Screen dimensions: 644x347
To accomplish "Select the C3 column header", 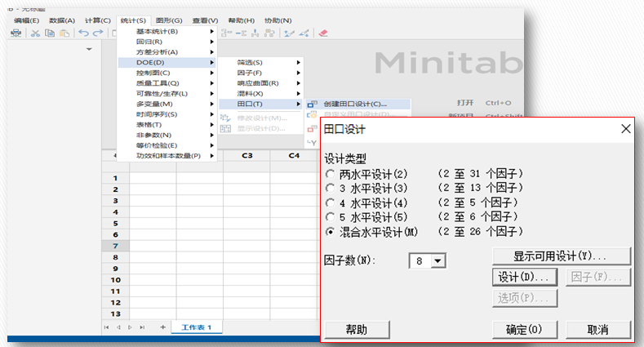I will point(246,156).
